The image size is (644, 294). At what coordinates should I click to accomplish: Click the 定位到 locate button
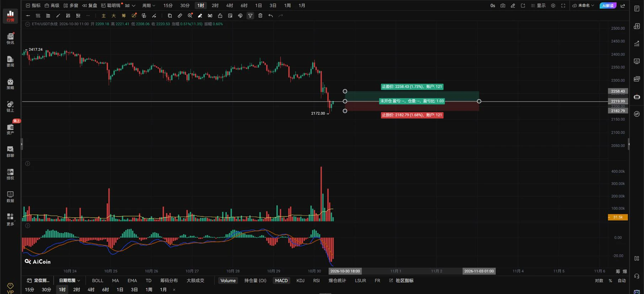[38, 281]
